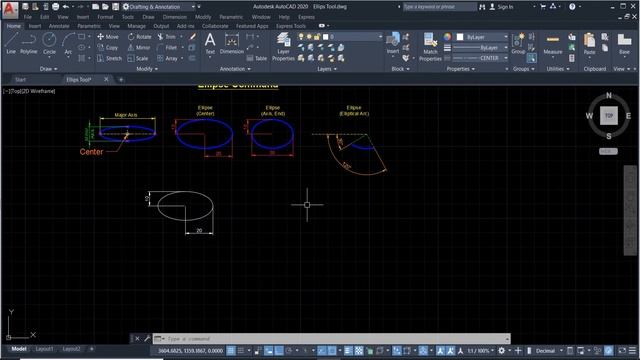Switch to the Manage ribbon tab

[x=136, y=26]
